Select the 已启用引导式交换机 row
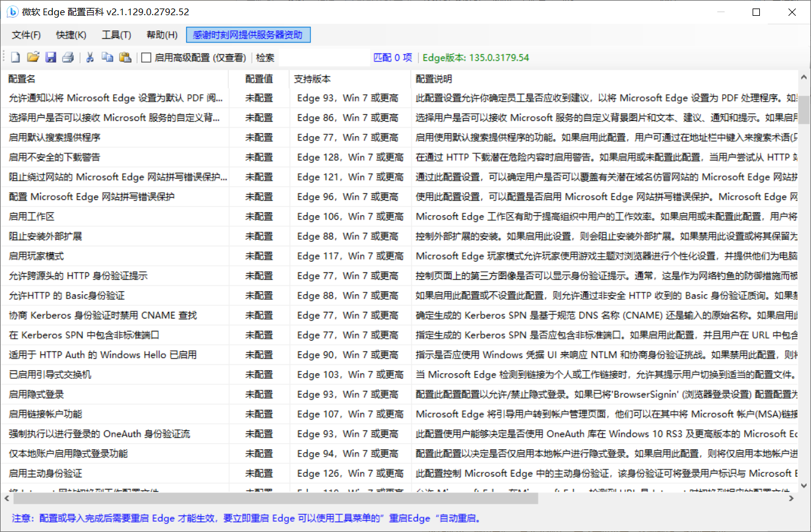This screenshot has height=532, width=811. click(400, 375)
